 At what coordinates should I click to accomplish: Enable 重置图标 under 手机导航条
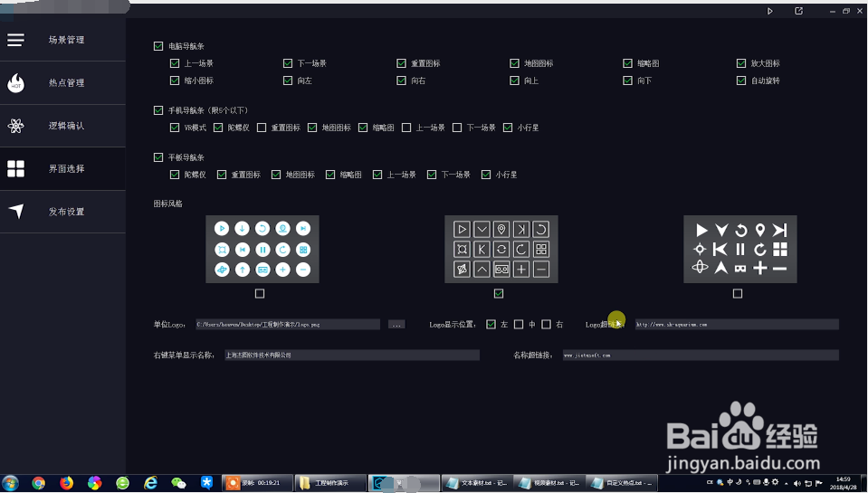[262, 128]
